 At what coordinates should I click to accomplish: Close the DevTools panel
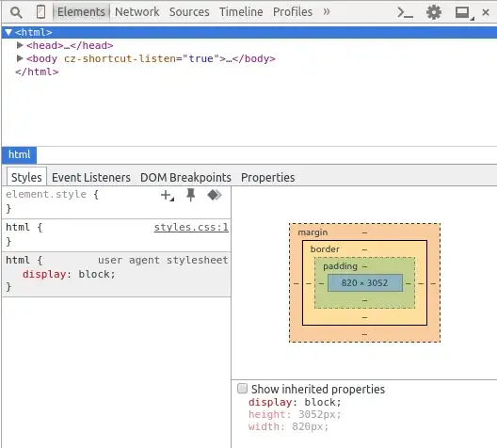[486, 12]
